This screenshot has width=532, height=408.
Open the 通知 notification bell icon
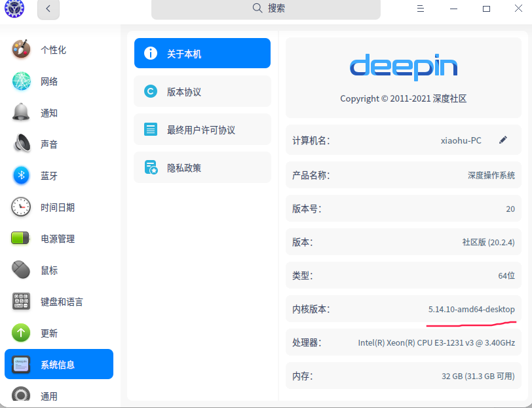pyautogui.click(x=21, y=113)
